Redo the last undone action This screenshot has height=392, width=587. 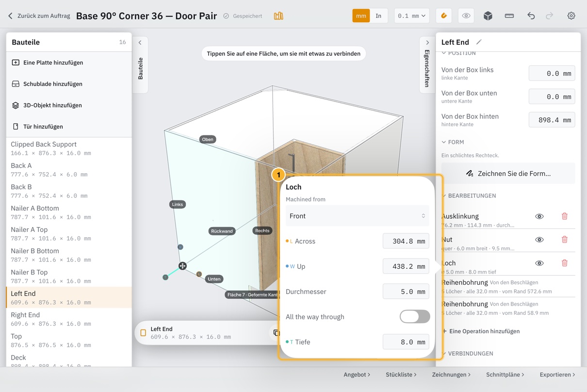click(x=550, y=16)
